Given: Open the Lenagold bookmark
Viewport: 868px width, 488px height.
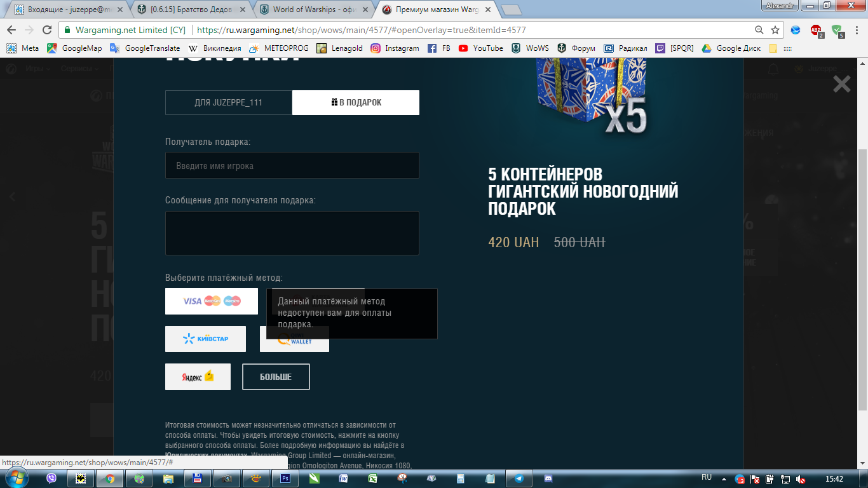Looking at the screenshot, I should pos(340,48).
